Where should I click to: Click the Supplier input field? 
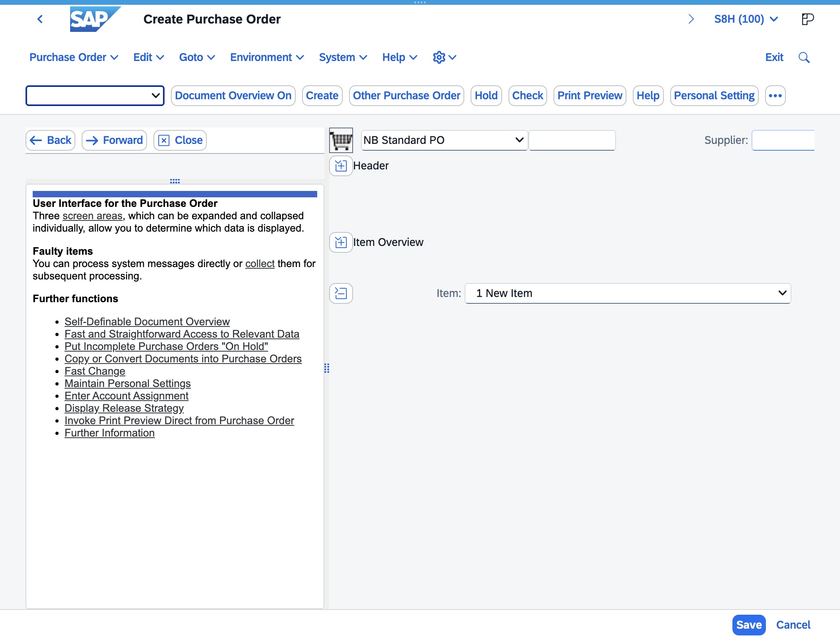click(x=783, y=140)
